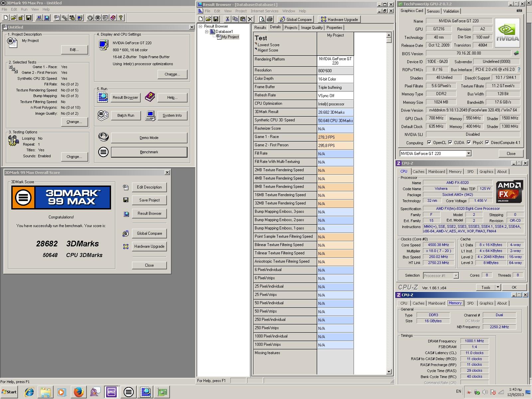Click Paste icon in Result Browser toolbar
The width and height of the screenshot is (532, 399).
pyautogui.click(x=243, y=19)
